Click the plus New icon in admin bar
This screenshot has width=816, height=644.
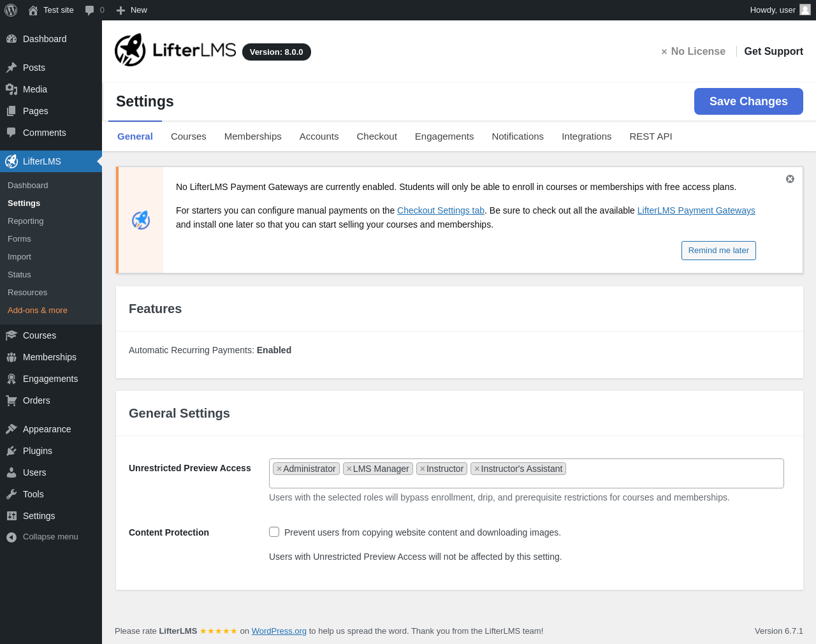click(x=120, y=10)
